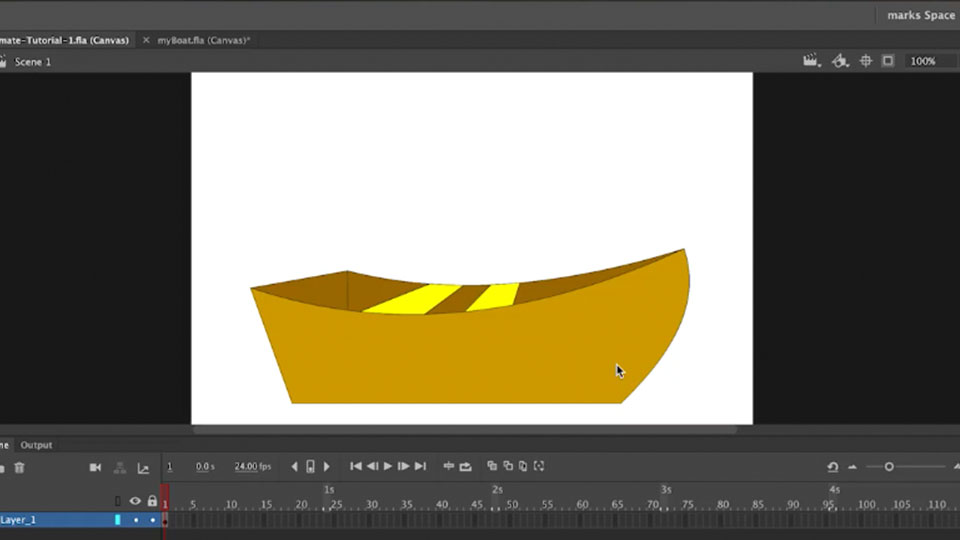The height and width of the screenshot is (540, 960).
Task: Click the 24.00 fps frame rate value
Action: tap(252, 467)
